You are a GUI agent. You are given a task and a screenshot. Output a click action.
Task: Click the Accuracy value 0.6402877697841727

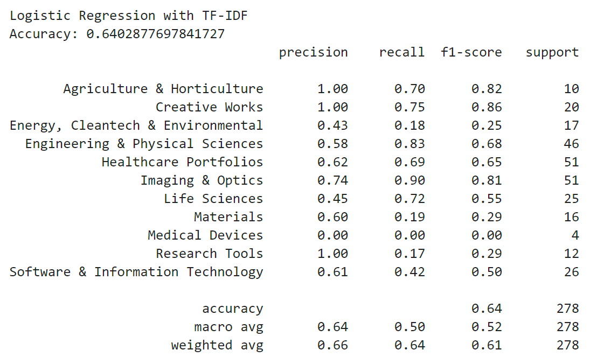pyautogui.click(x=156, y=34)
